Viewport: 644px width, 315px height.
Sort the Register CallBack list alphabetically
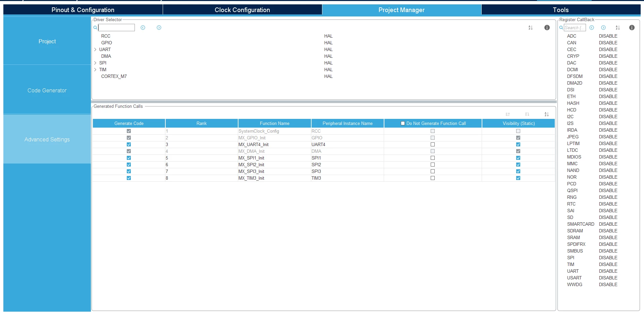618,28
